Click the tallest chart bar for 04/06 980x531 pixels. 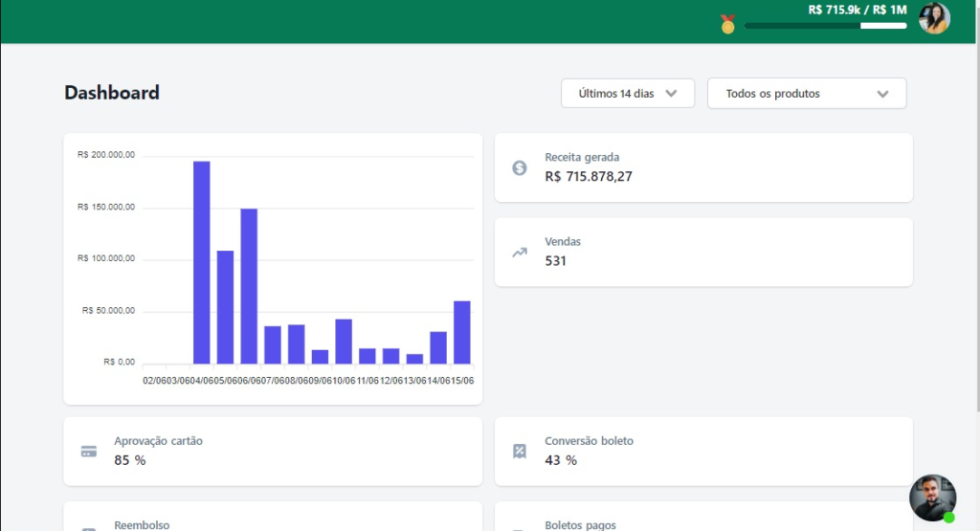point(201,262)
